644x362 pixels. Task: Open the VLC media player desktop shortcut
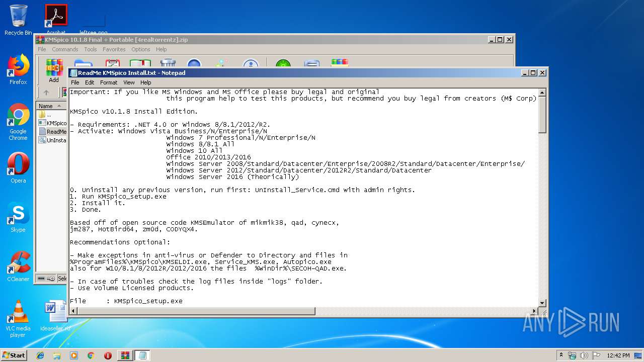18,319
